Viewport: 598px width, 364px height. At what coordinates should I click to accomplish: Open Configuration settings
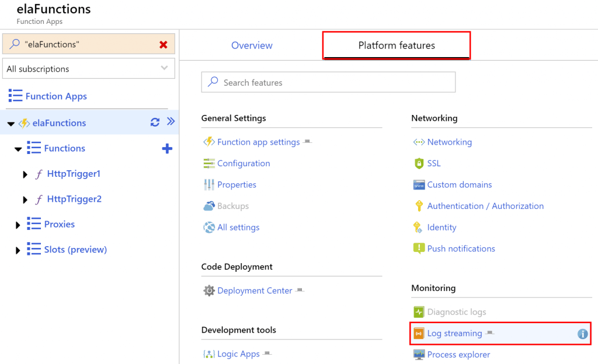[x=244, y=163]
